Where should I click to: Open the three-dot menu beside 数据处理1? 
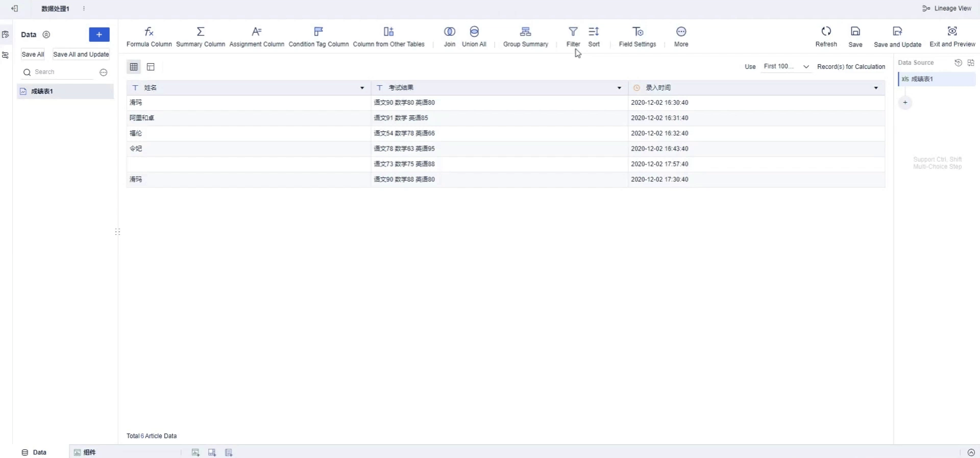click(84, 9)
